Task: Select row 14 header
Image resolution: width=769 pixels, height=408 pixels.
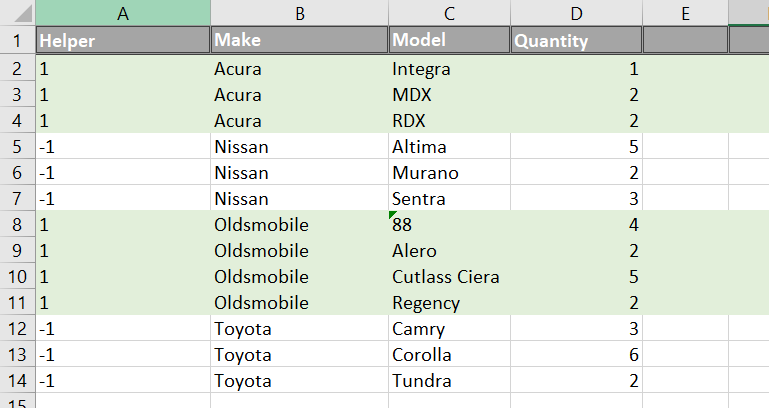Action: click(17, 381)
